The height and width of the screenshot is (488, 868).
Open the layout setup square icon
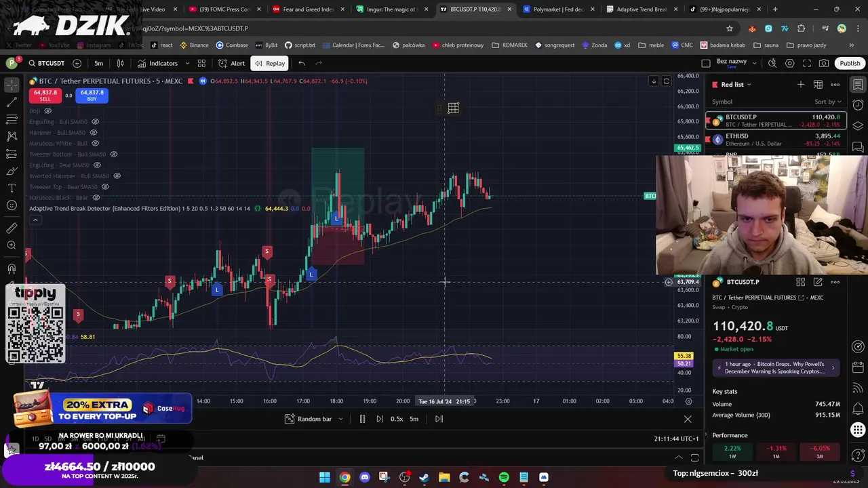[706, 63]
